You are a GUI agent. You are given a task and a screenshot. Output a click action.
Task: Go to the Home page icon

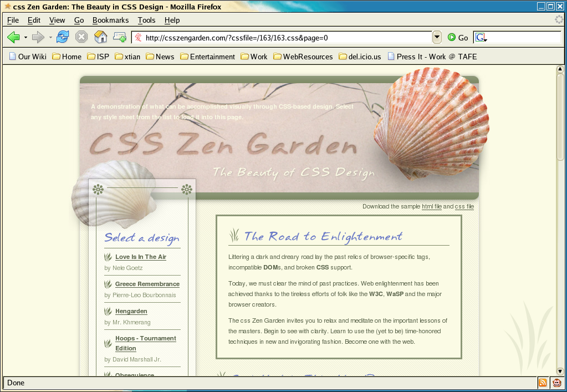100,37
